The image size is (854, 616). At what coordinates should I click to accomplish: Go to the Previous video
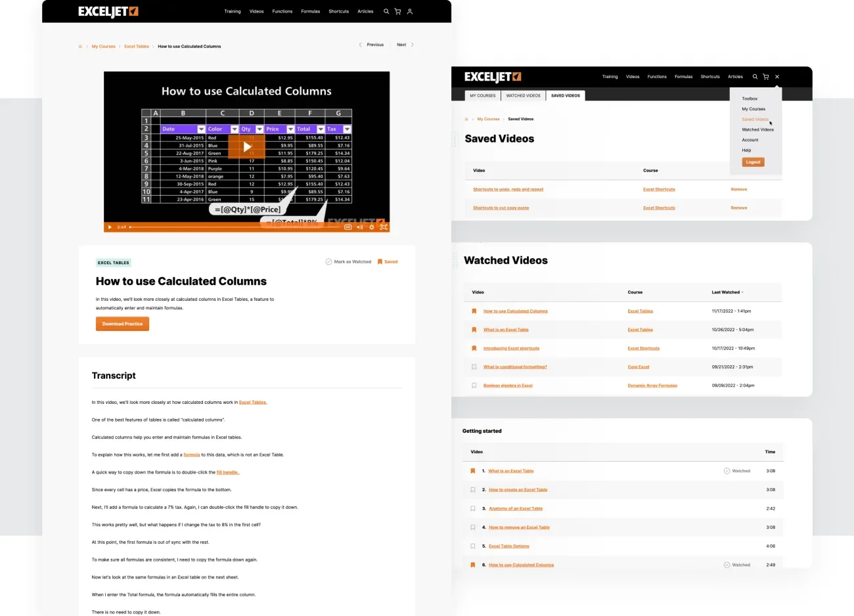[371, 45]
